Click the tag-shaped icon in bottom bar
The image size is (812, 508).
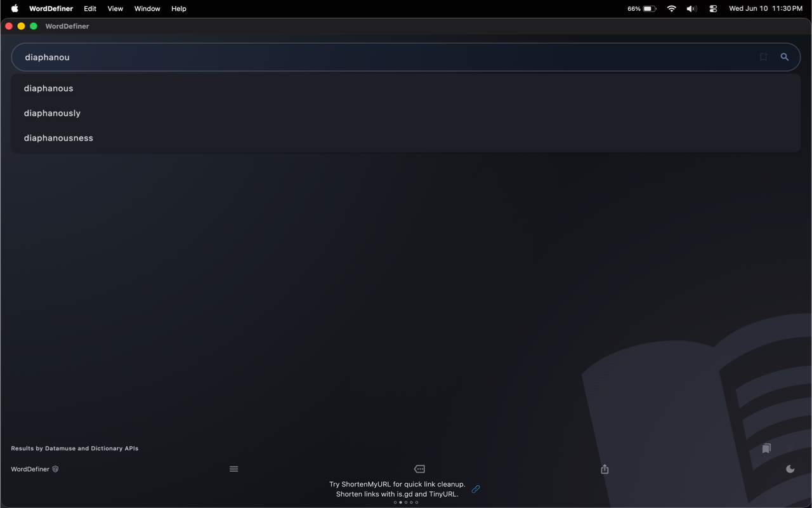pyautogui.click(x=419, y=469)
